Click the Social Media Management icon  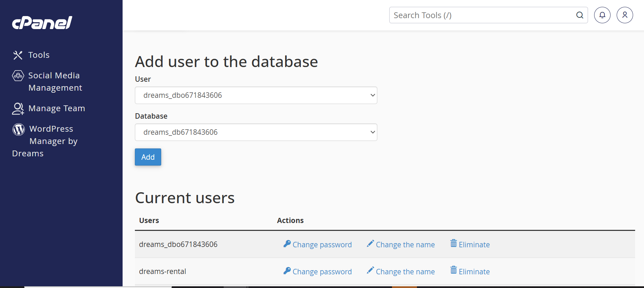[x=18, y=76]
